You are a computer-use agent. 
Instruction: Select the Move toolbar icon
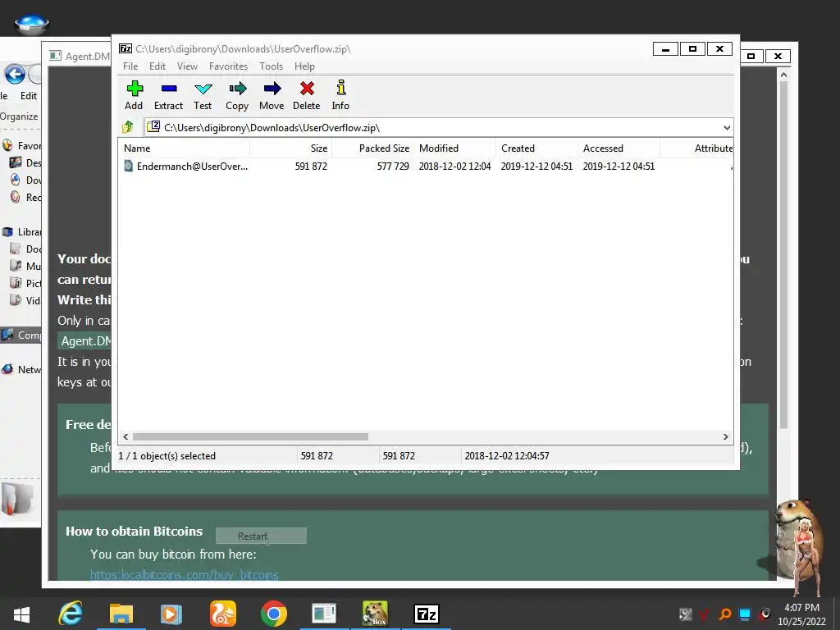coord(272,96)
